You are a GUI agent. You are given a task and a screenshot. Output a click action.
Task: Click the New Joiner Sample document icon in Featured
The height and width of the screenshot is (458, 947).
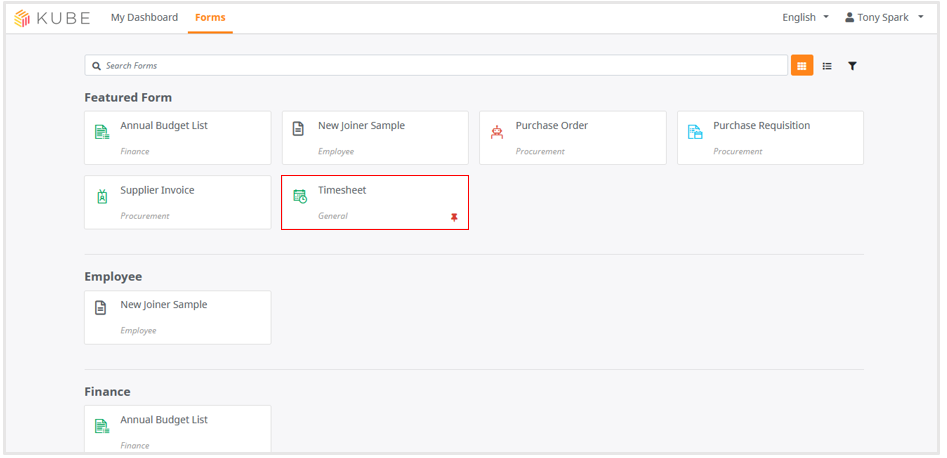pyautogui.click(x=298, y=129)
